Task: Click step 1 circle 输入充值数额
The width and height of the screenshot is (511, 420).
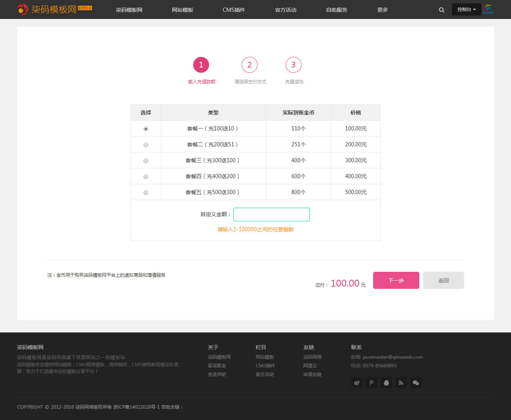Action: (201, 65)
